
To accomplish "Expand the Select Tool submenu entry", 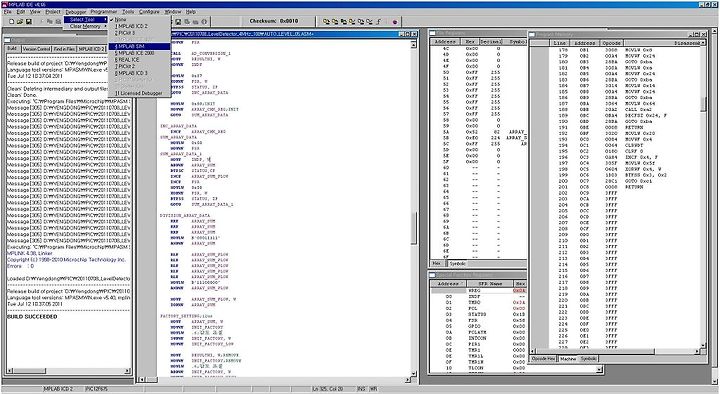I will [x=85, y=19].
